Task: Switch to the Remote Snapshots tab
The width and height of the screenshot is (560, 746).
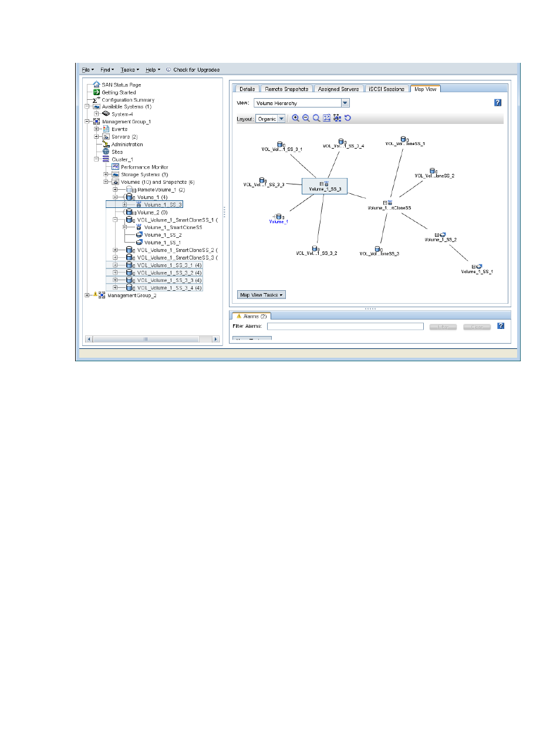Action: click(286, 89)
